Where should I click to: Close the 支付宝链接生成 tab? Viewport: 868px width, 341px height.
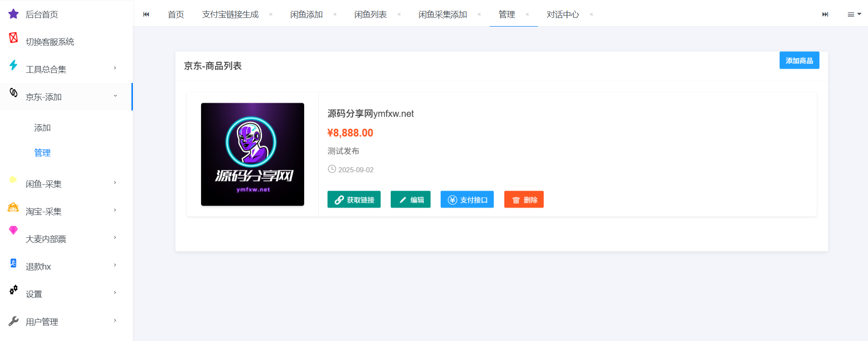coord(271,15)
